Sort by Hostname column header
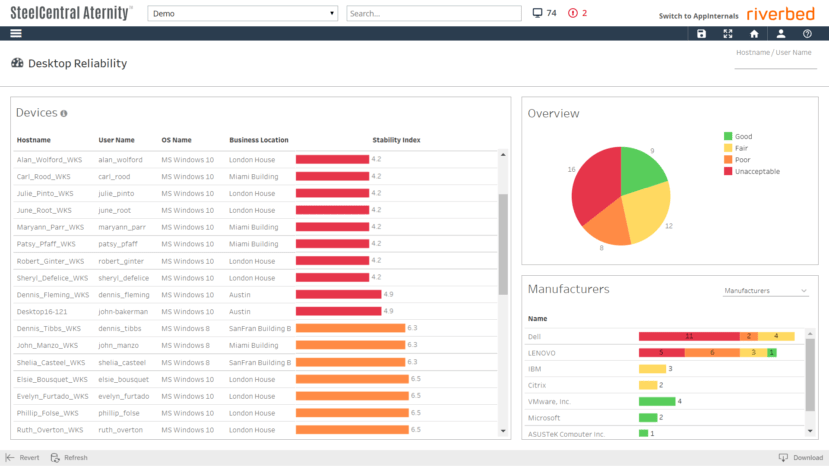Image resolution: width=829 pixels, height=466 pixels. (34, 140)
